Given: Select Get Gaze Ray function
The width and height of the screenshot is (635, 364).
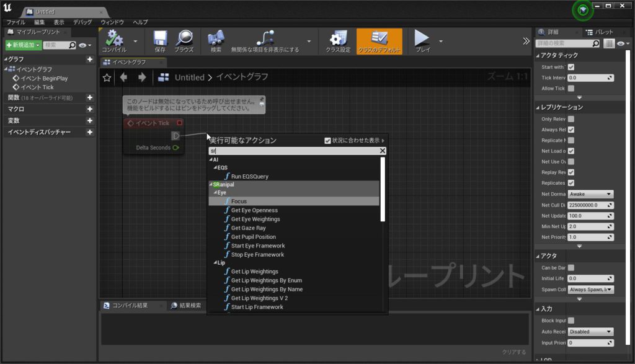Looking at the screenshot, I should coord(248,228).
